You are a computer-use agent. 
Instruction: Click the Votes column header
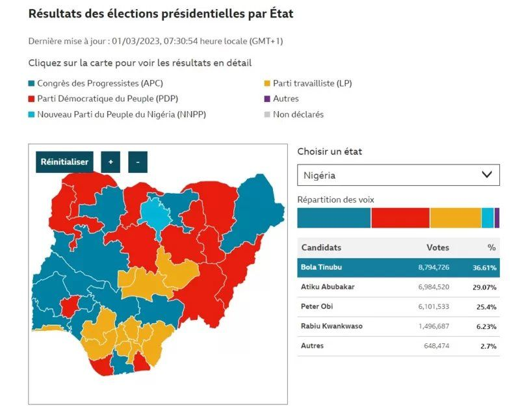click(x=437, y=248)
